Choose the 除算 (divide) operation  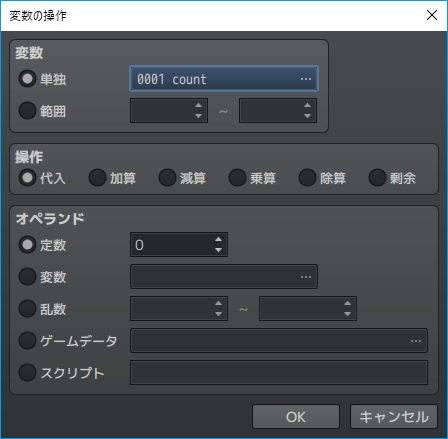click(307, 177)
